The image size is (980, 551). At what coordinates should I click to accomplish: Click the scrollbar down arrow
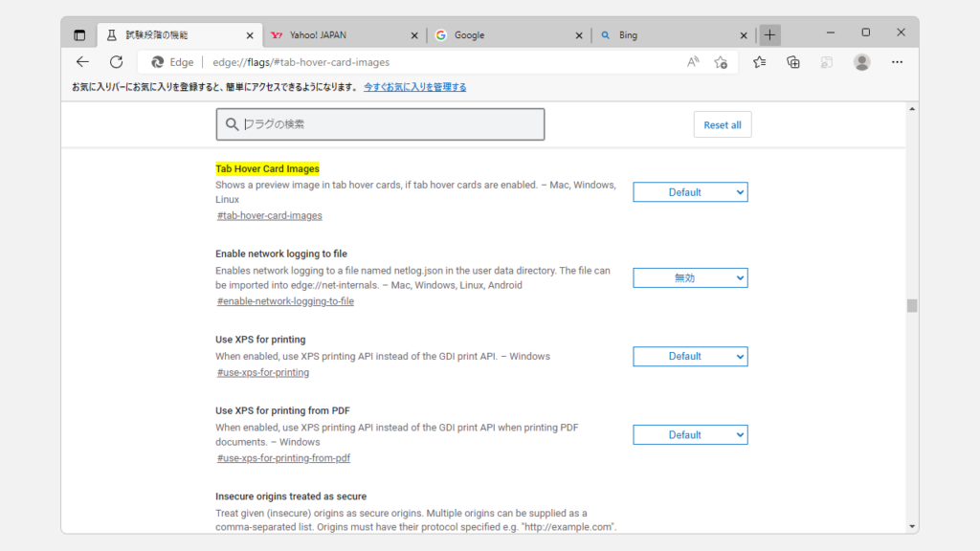pos(912,527)
